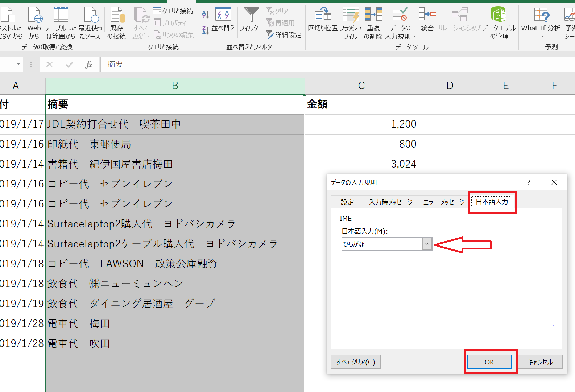The image size is (575, 392).
Task: Click the キャンセル button
Action: pyautogui.click(x=540, y=362)
